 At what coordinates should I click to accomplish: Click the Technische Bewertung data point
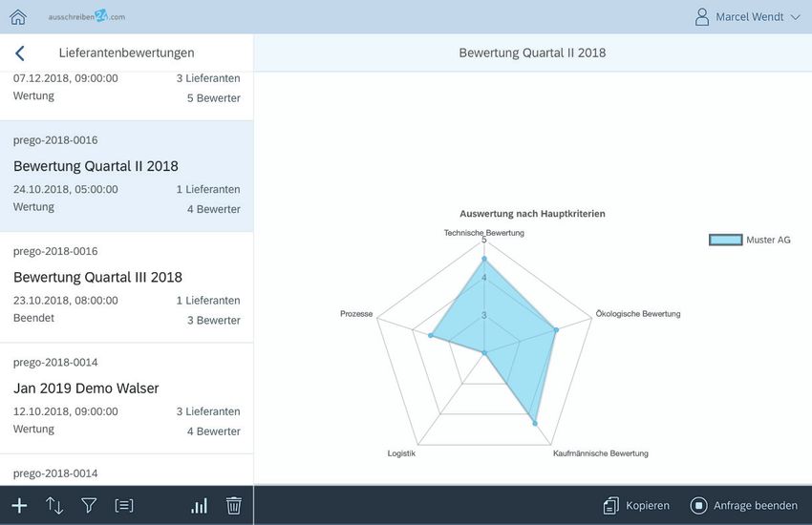point(484,259)
